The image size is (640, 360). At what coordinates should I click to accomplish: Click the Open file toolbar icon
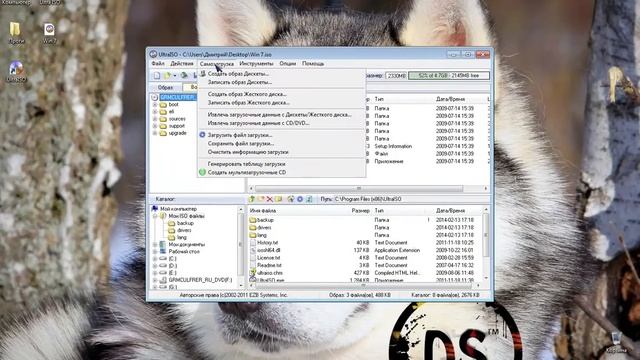[x=167, y=76]
